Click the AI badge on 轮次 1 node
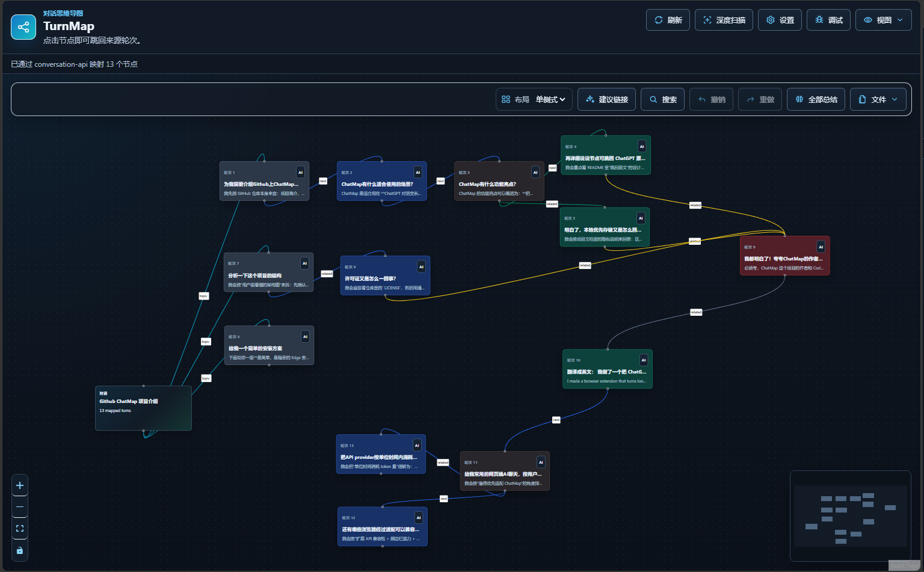The height and width of the screenshot is (572, 924). 301,172
